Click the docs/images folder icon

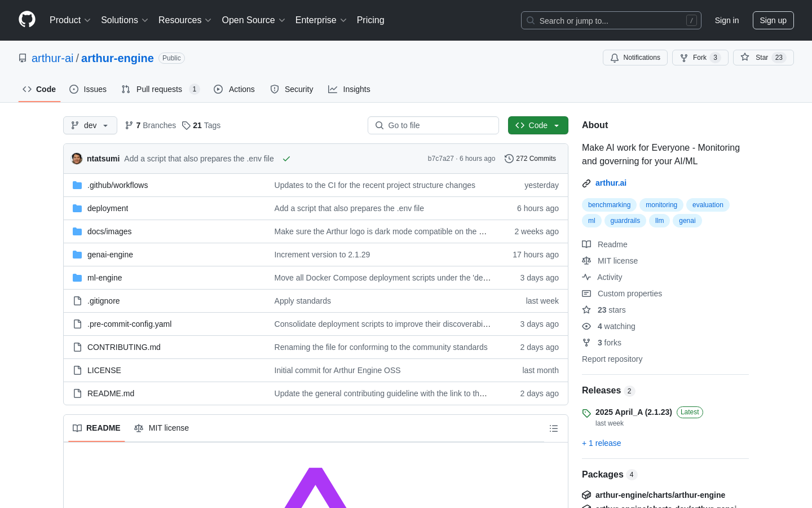[77, 231]
